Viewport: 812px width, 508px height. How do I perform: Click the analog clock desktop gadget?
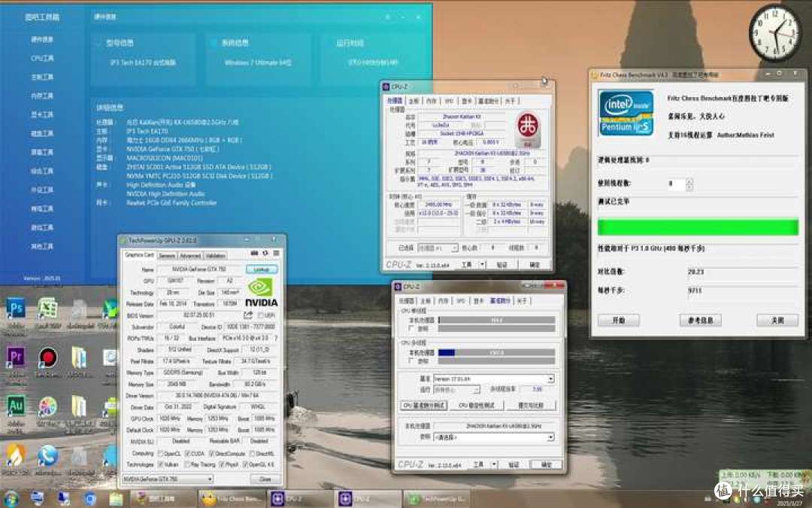tap(775, 33)
